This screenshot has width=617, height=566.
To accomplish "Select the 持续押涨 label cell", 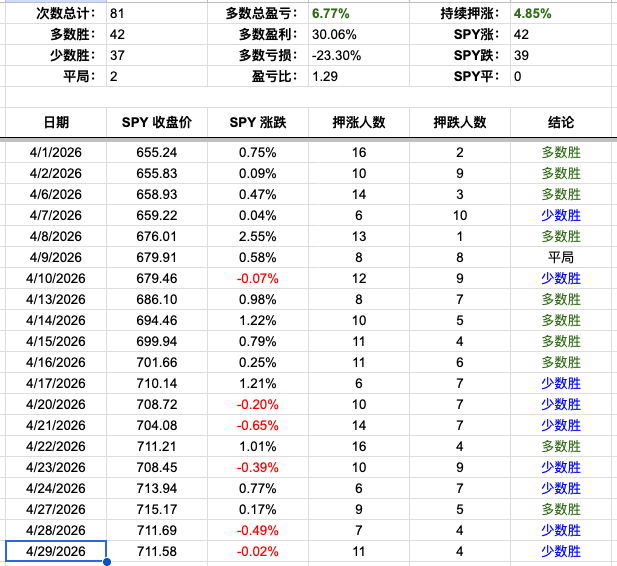I will (460, 13).
